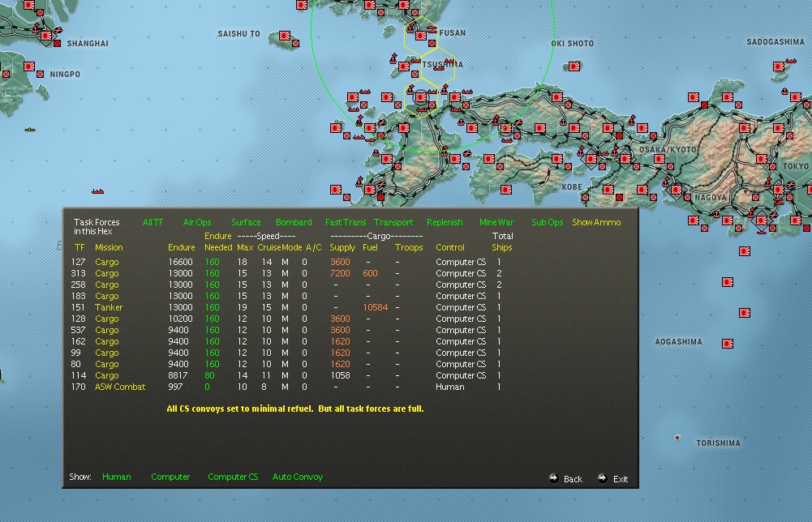Select the Aogashima base flag icon
Screen dimensions: 812x522
pos(728,343)
